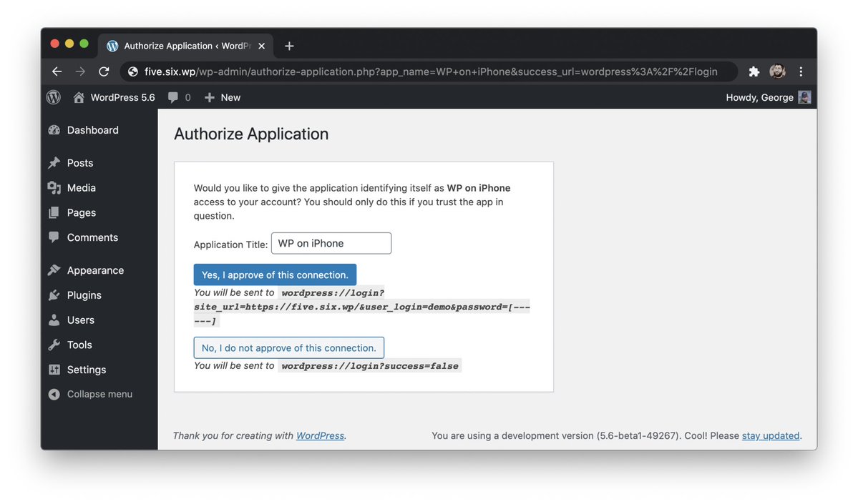This screenshot has width=858, height=504.
Task: Open the Tools menu
Action: [x=79, y=345]
